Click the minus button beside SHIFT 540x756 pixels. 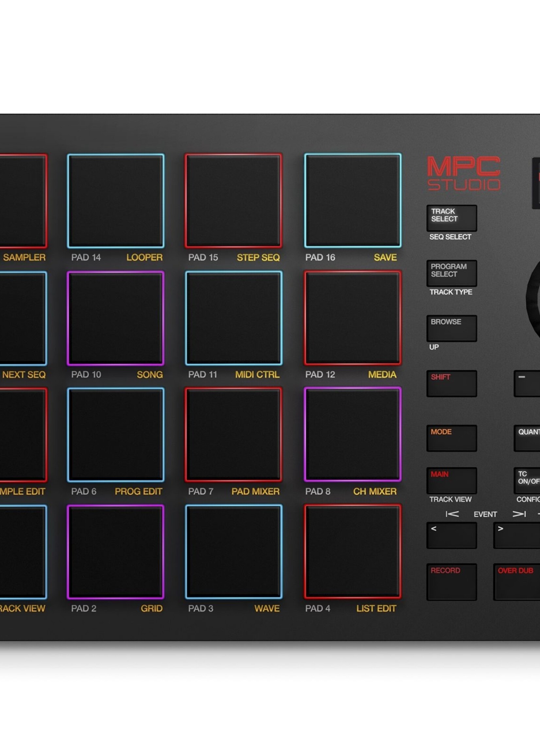tap(527, 384)
